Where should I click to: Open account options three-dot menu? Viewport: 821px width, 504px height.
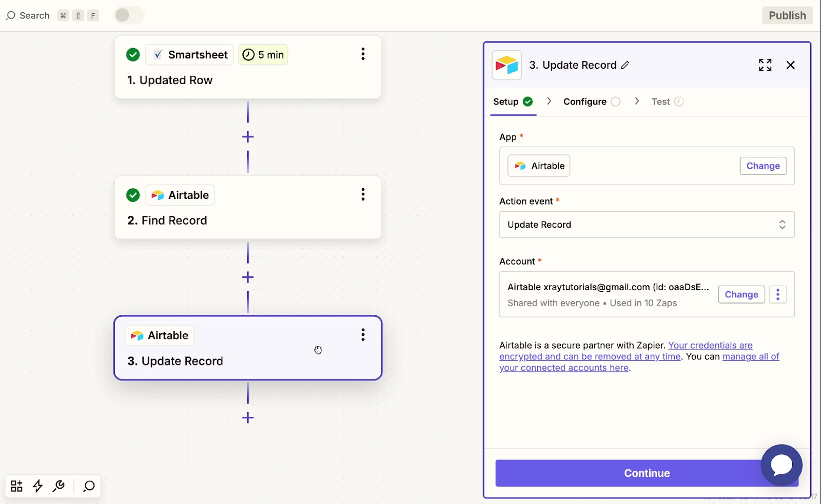778,295
